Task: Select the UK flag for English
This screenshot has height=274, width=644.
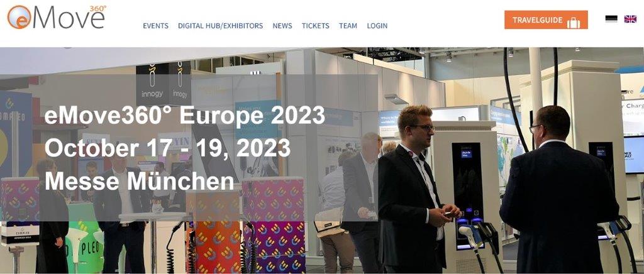Action: tap(630, 19)
